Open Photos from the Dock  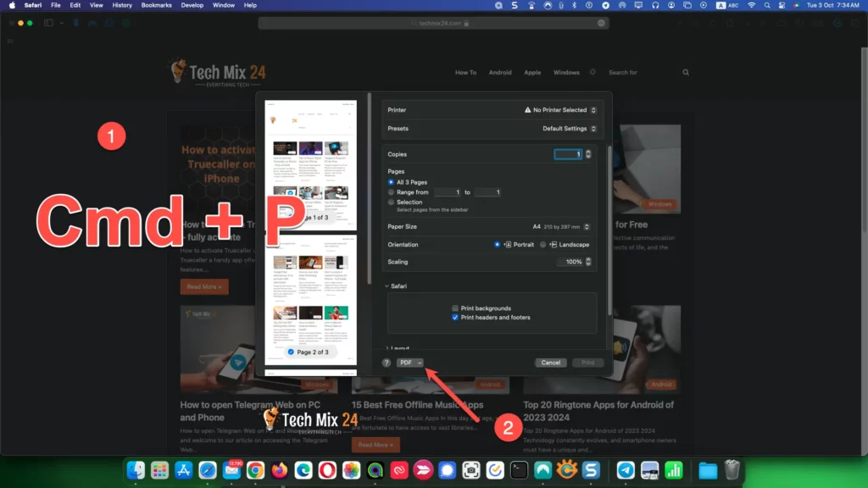pyautogui.click(x=352, y=470)
